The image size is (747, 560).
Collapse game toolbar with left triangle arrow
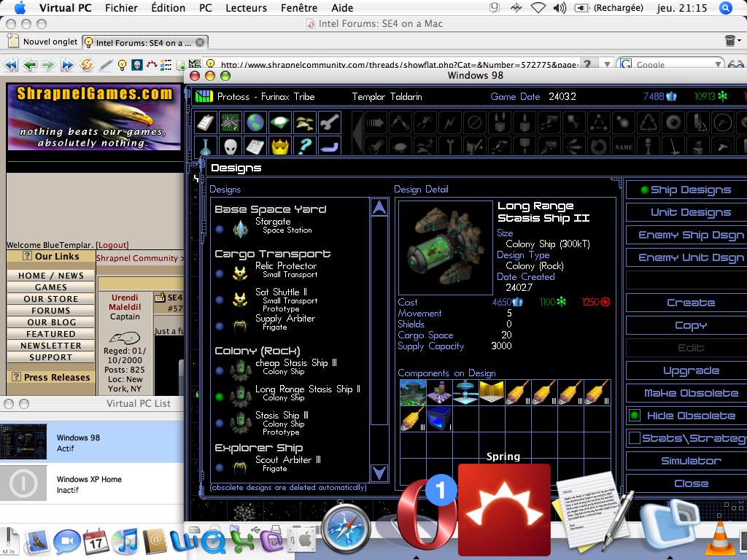[x=357, y=133]
